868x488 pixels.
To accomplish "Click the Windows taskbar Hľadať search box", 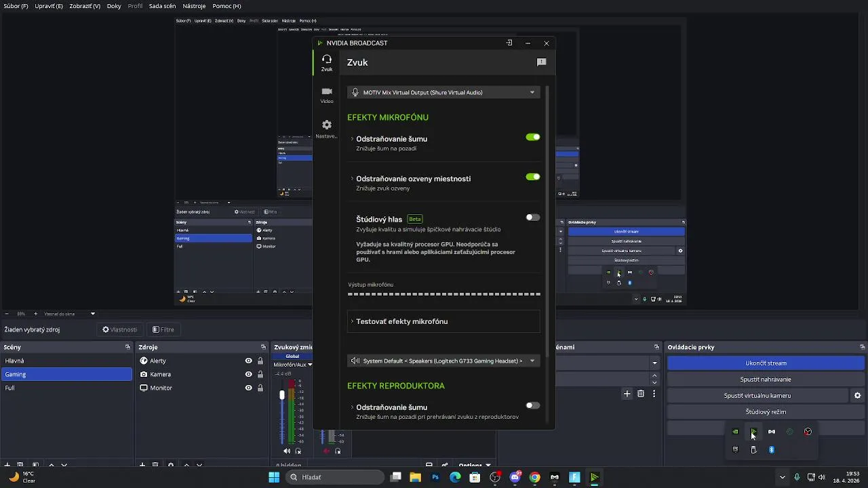I will pos(336,477).
